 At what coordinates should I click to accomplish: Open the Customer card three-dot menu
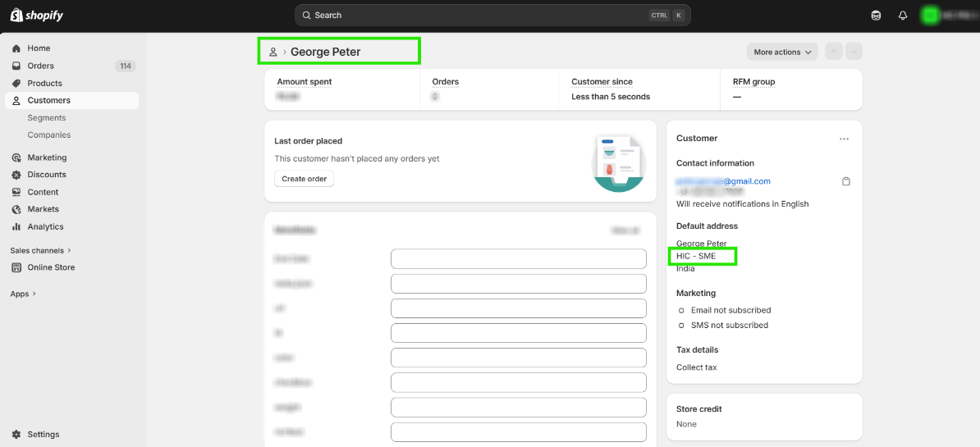844,139
